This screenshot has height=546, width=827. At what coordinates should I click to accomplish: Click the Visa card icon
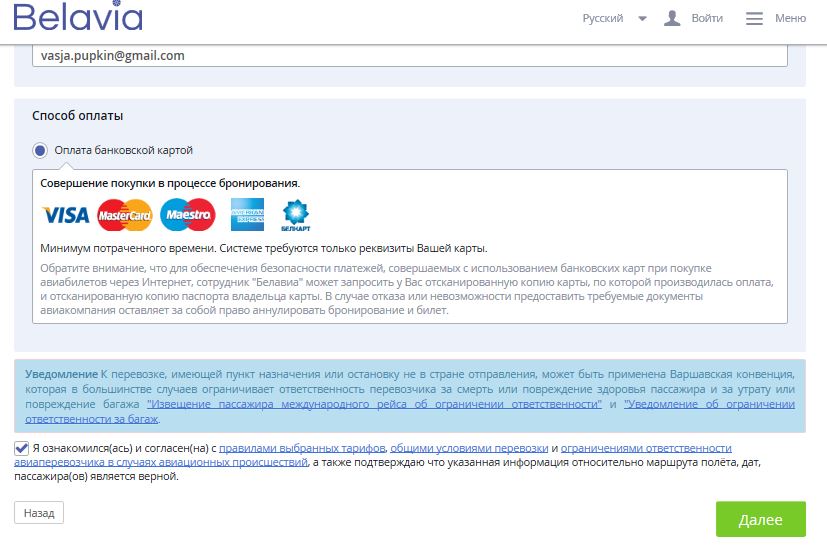point(65,214)
